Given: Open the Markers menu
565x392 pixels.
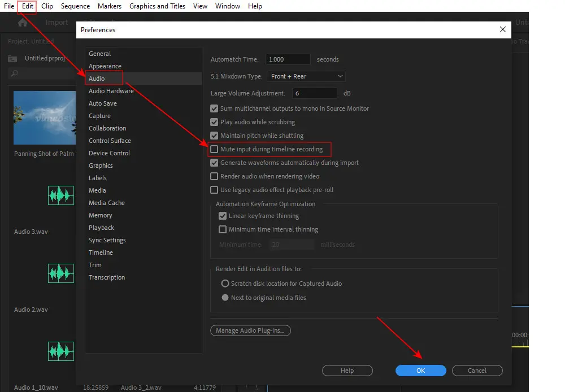Looking at the screenshot, I should coord(110,6).
